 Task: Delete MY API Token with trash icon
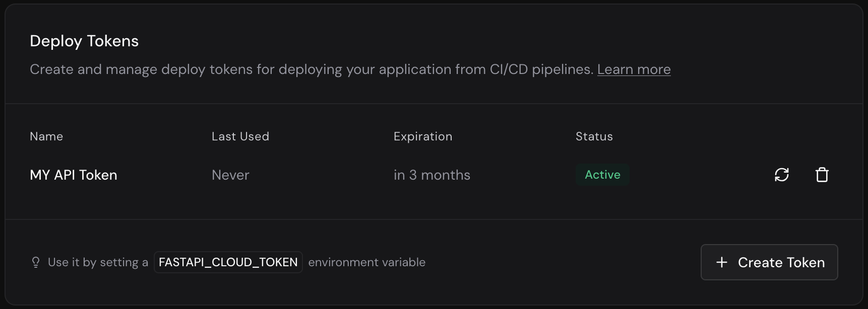822,175
